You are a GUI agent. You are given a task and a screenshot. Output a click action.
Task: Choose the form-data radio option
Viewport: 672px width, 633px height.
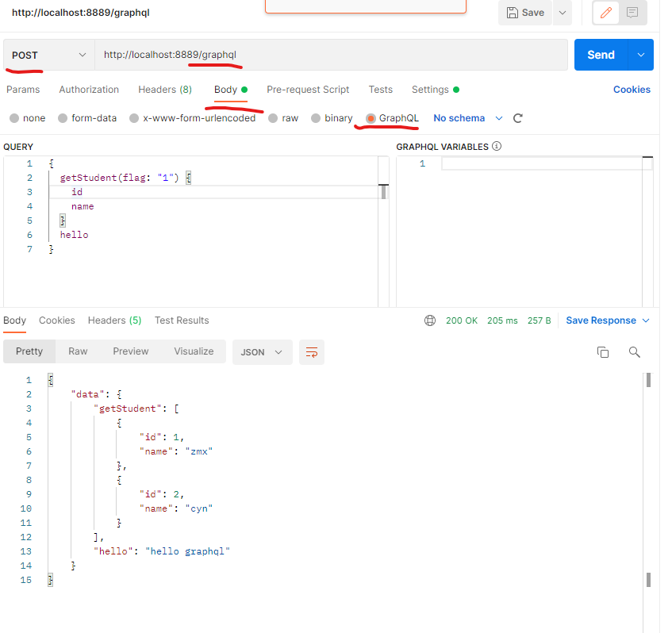[64, 118]
